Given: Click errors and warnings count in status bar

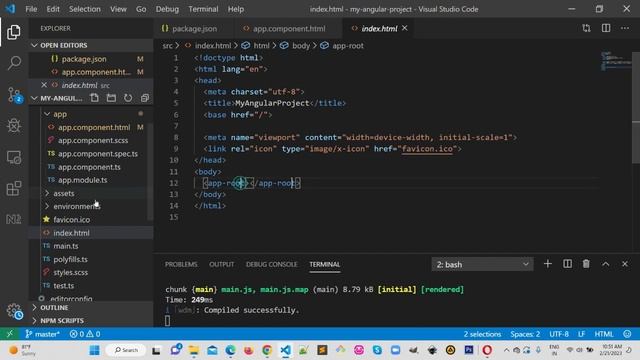Looking at the screenshot, I should (85, 334).
